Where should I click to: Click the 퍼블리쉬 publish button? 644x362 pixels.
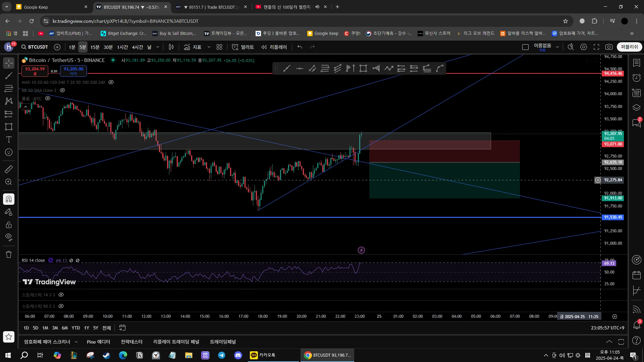[x=629, y=47]
